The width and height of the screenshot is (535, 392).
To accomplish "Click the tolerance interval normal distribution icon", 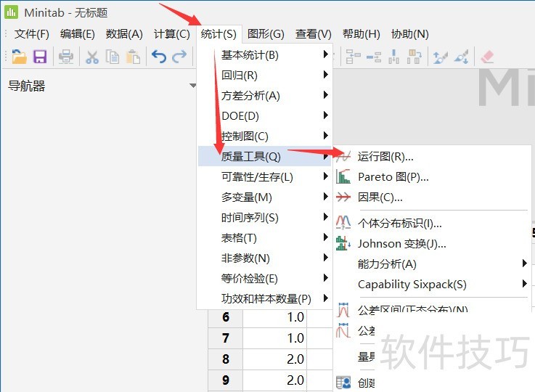I will click(x=343, y=309).
